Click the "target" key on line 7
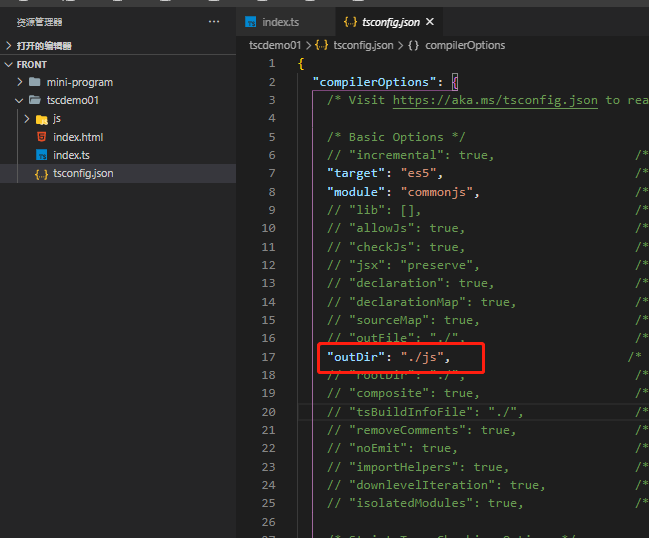 click(x=356, y=173)
